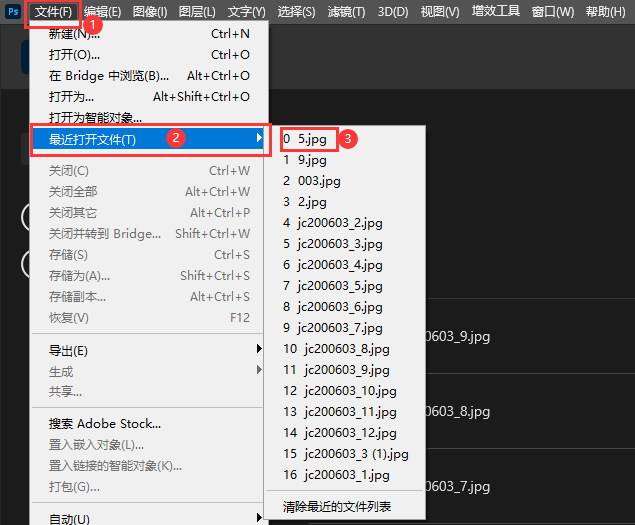
Task: Open the 帮助(H) menu
Action: pyautogui.click(x=605, y=12)
